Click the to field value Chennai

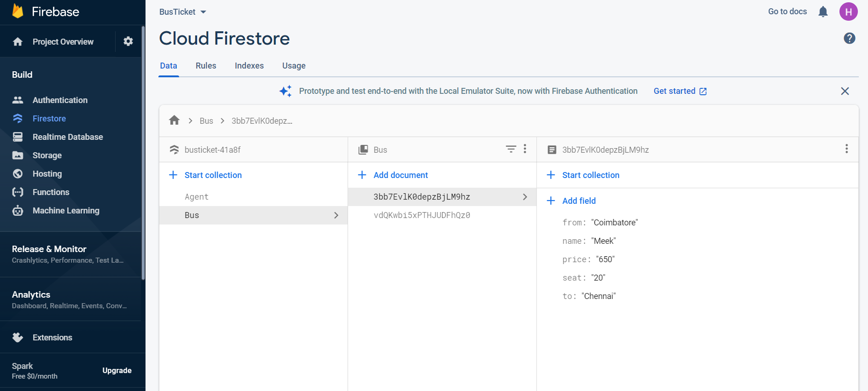(599, 296)
